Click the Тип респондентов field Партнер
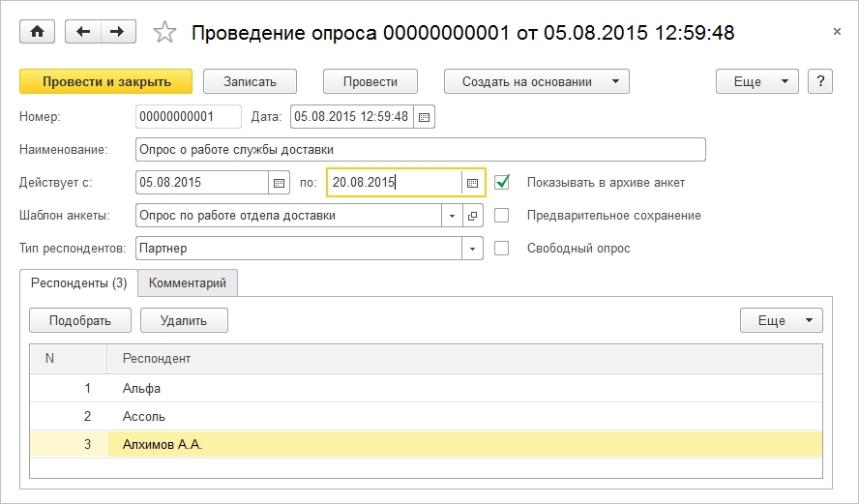 coord(299,249)
